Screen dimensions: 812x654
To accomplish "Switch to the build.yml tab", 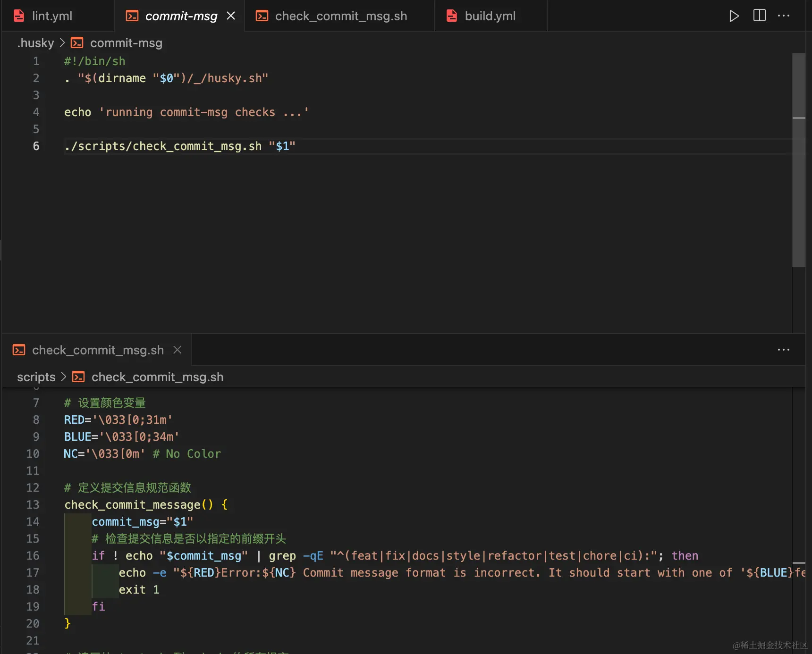I will coord(490,16).
